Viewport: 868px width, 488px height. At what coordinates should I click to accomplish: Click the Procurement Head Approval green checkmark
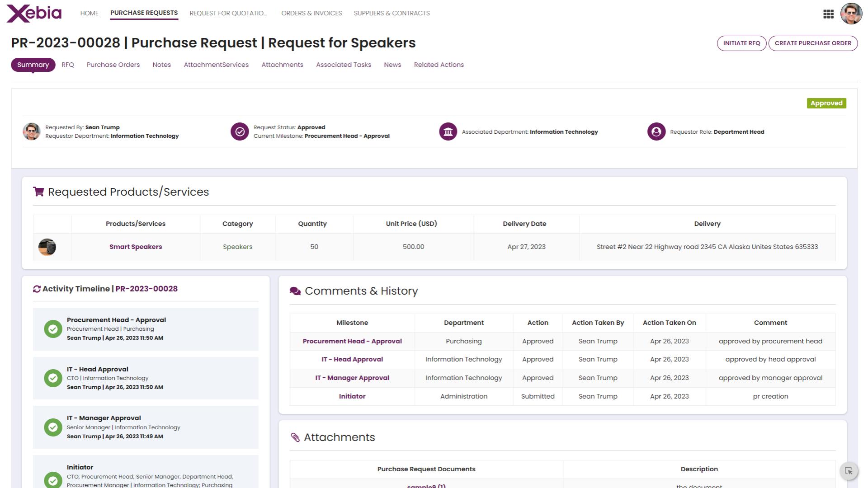point(53,329)
